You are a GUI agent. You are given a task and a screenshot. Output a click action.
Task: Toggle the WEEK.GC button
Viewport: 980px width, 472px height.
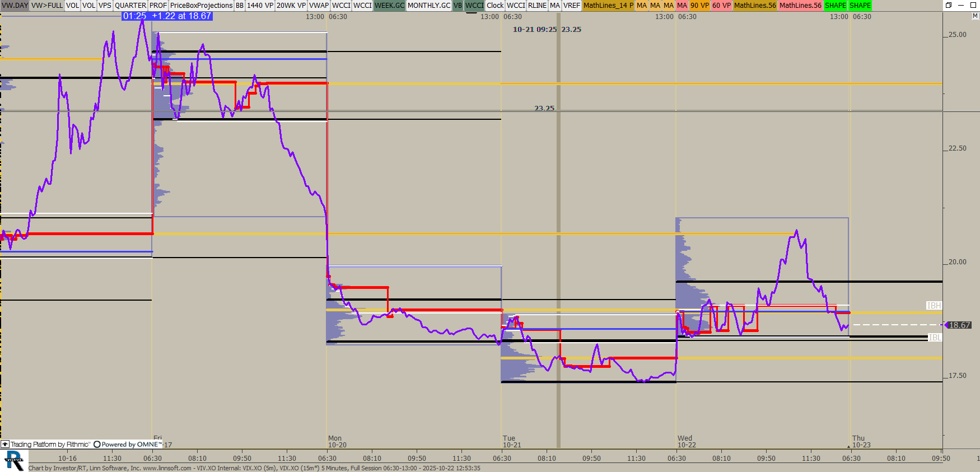click(389, 5)
